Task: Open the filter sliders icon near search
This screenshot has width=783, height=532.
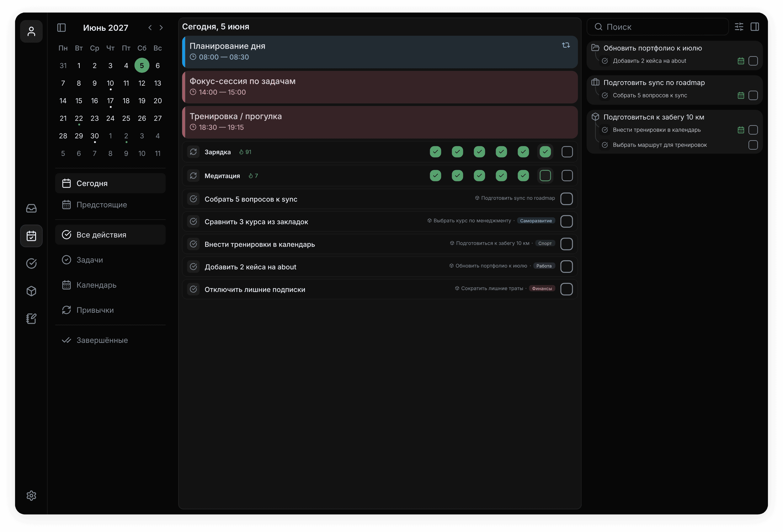Action: (739, 27)
